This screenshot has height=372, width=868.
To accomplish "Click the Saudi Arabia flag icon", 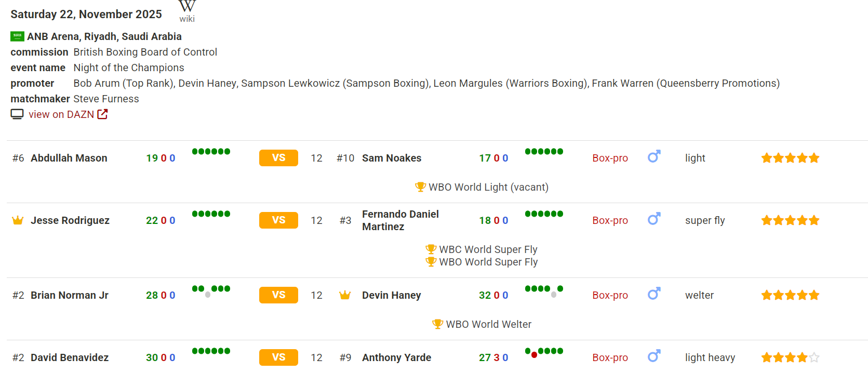I will [17, 36].
